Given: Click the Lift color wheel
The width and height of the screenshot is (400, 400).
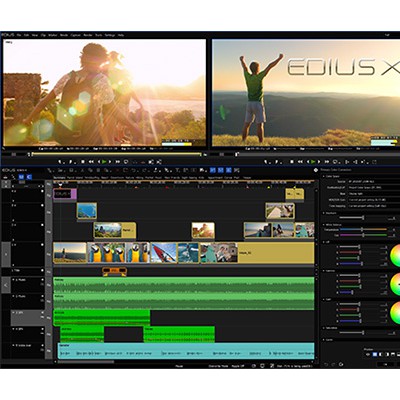Looking at the screenshot, I should [395, 256].
